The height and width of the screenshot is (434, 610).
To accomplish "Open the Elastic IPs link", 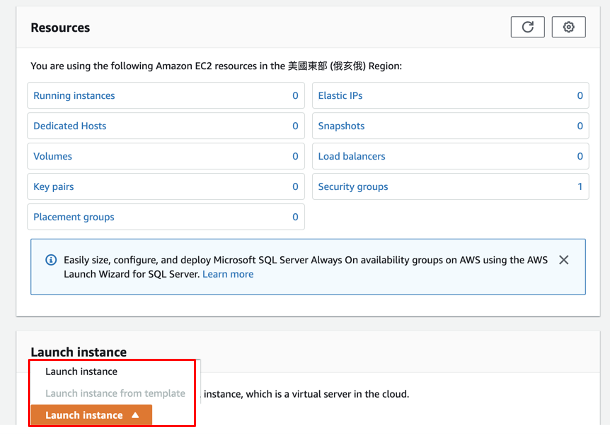I will pos(340,96).
